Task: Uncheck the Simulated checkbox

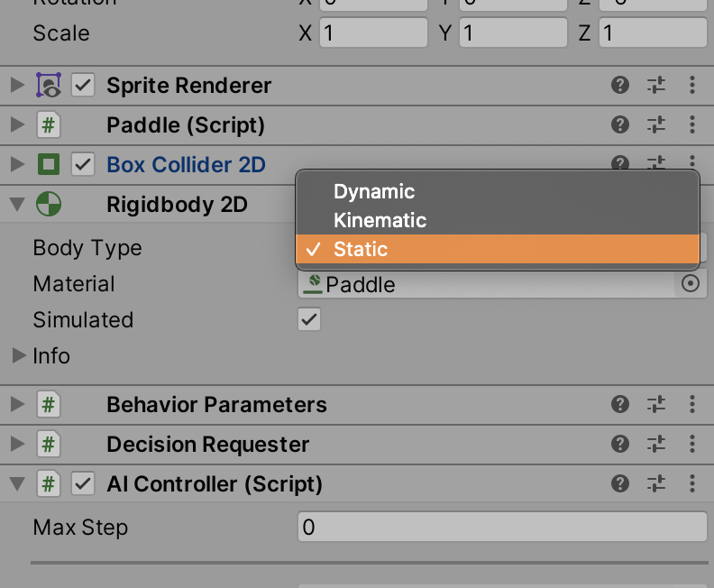Action: coord(309,320)
